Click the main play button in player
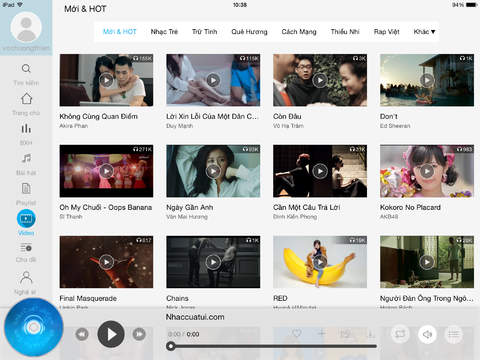Viewport: 480px width, 360px height. click(111, 334)
